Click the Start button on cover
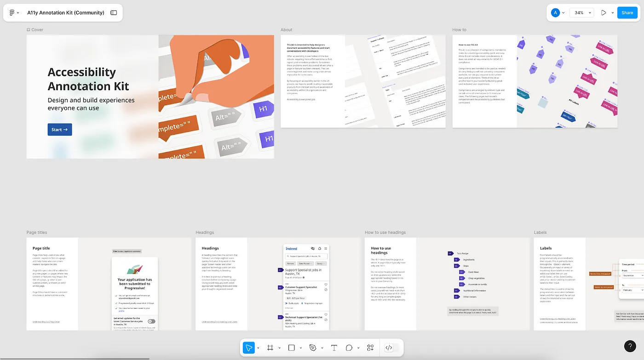Viewport: 644px width, 360px height. tap(60, 130)
